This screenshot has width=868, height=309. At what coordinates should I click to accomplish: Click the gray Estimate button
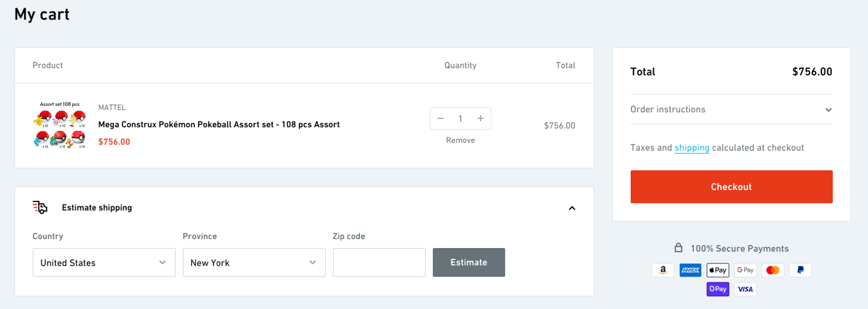pyautogui.click(x=468, y=263)
